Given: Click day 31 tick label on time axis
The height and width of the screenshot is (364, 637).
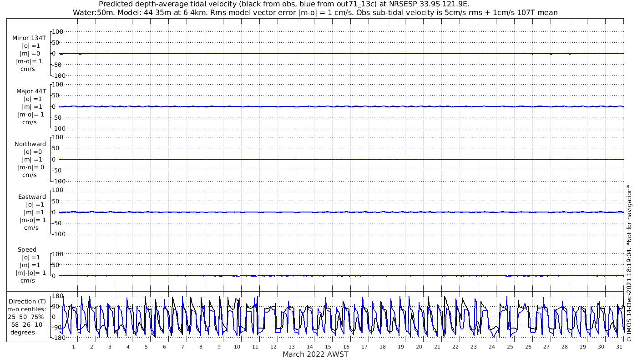Looking at the screenshot, I should pyautogui.click(x=619, y=347).
